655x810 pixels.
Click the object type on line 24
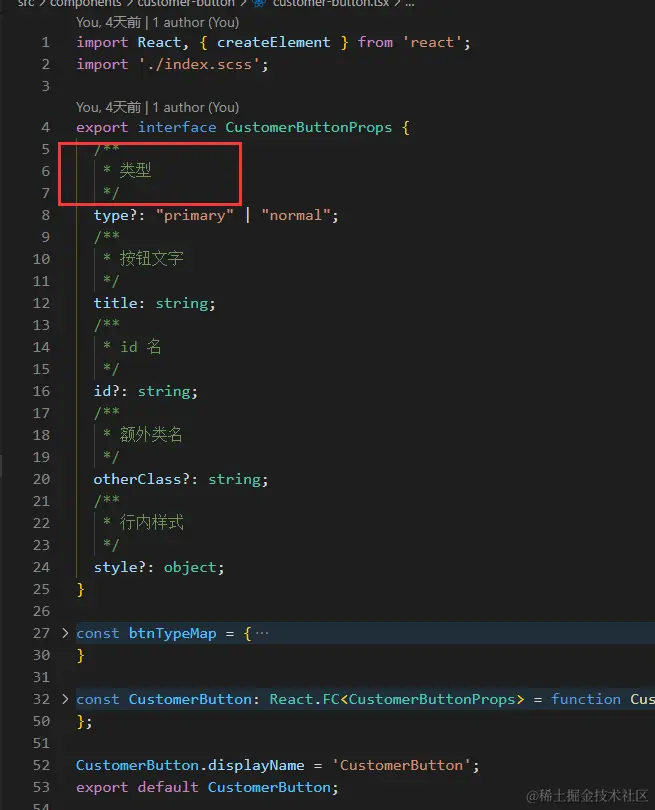coord(190,567)
